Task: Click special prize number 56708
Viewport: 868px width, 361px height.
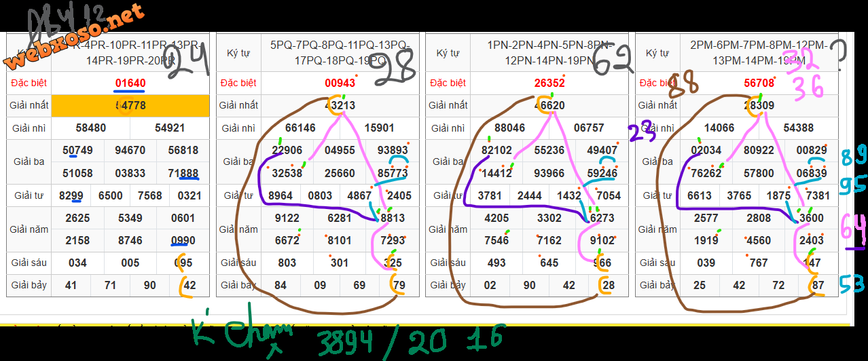Action: point(758,83)
